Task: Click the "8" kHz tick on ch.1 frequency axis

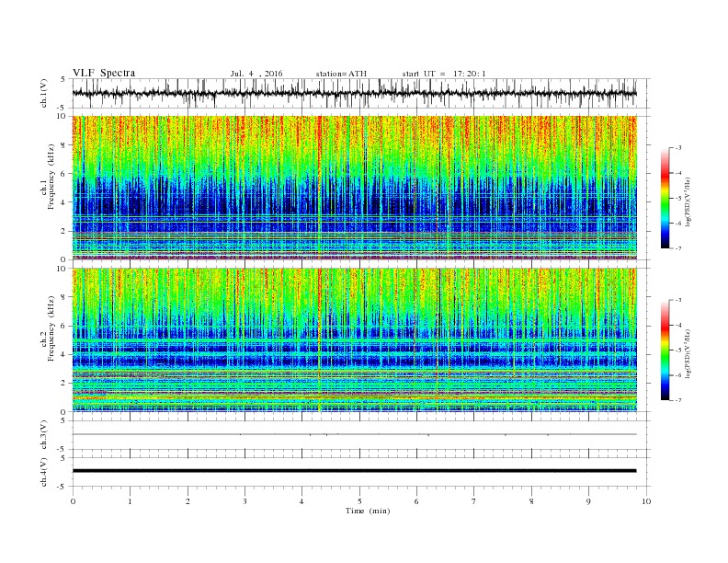Action: [x=64, y=145]
